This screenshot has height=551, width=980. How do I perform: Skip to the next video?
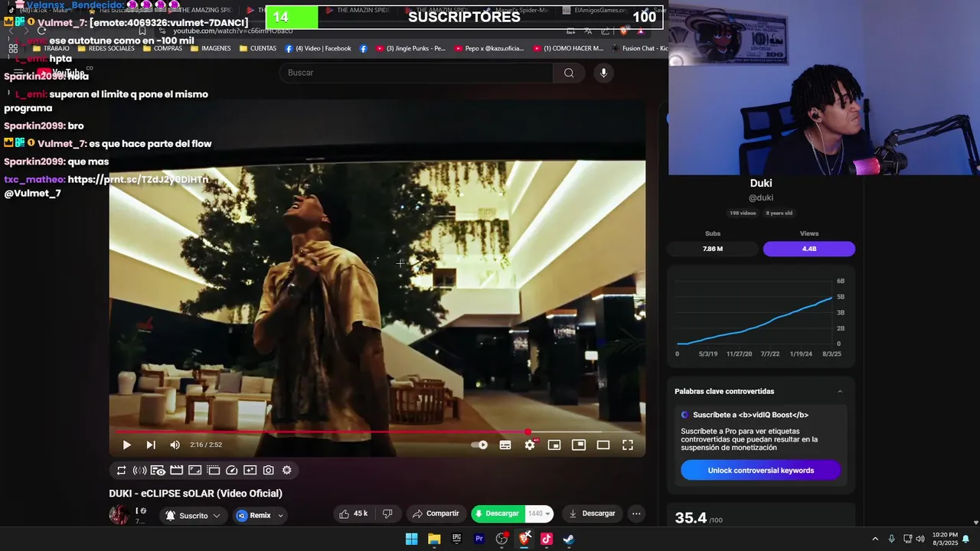[151, 445]
